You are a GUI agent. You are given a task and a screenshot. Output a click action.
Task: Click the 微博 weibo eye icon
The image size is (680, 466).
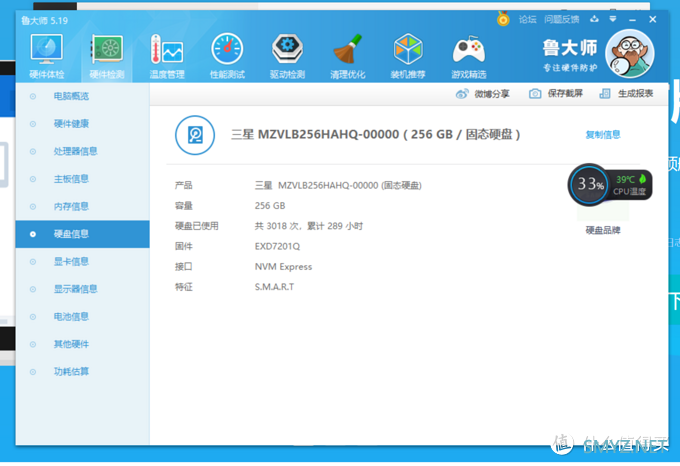point(462,94)
